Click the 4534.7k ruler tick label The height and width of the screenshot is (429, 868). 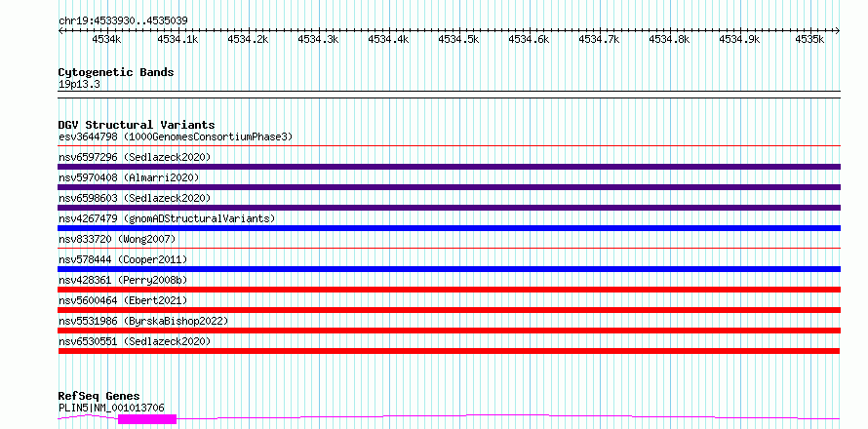click(600, 39)
